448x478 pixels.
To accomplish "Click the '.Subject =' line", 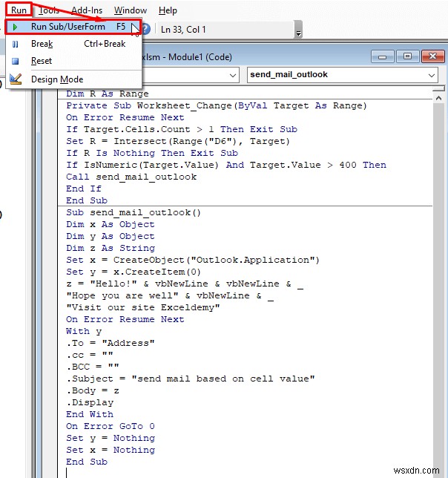I will tap(191, 379).
